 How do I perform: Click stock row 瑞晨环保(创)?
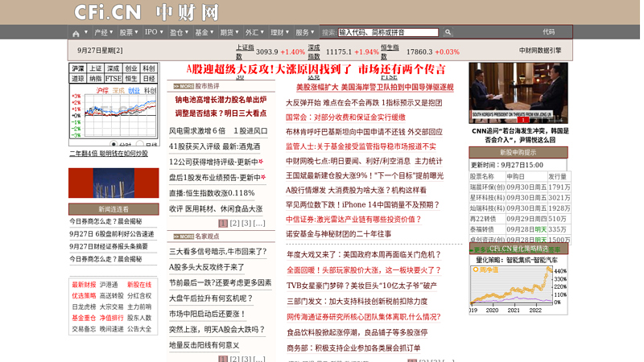tap(520, 187)
